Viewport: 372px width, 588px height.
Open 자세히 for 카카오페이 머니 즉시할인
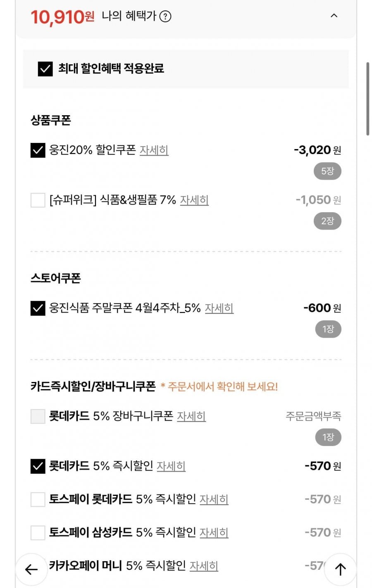(204, 566)
